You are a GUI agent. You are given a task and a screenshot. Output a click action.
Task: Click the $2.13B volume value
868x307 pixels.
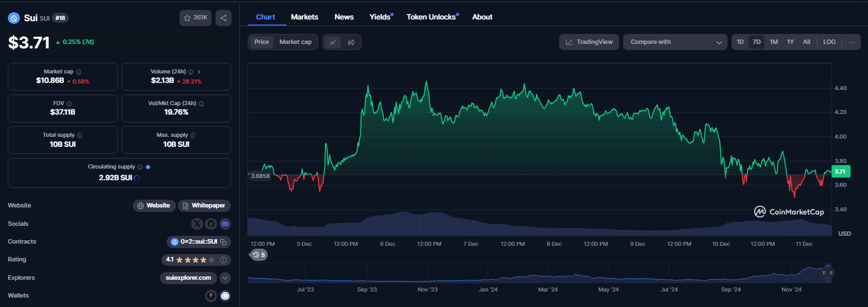(x=163, y=81)
